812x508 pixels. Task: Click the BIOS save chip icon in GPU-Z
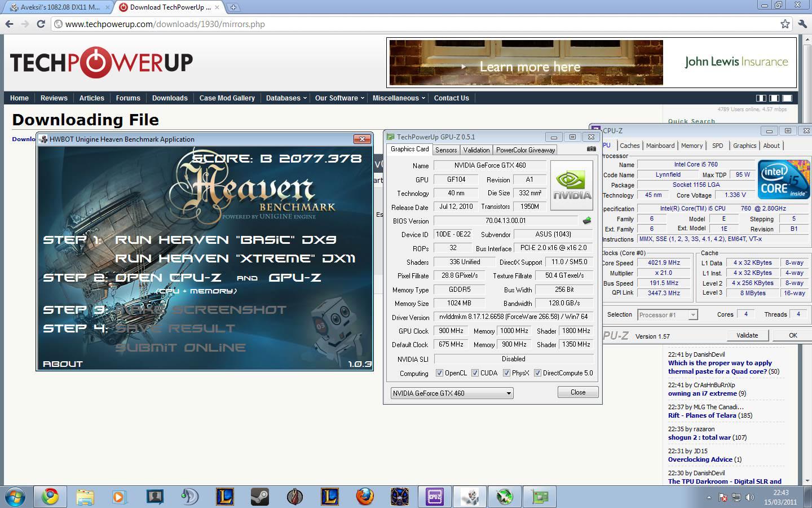[x=587, y=221]
